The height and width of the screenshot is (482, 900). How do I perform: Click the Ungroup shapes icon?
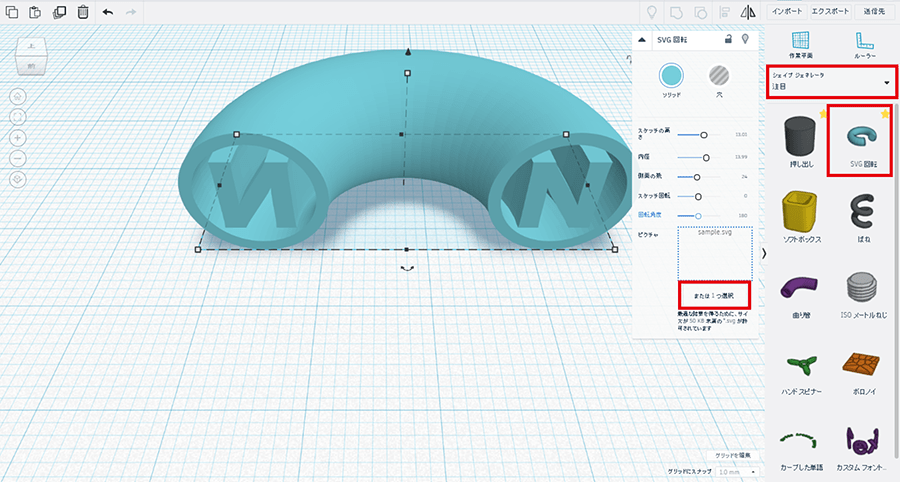(700, 12)
